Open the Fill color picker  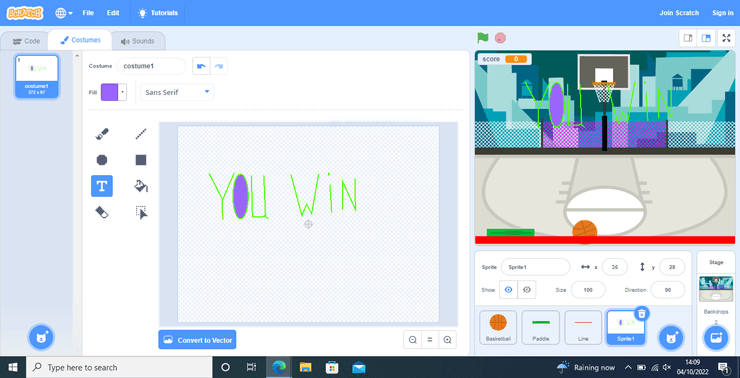tap(114, 92)
